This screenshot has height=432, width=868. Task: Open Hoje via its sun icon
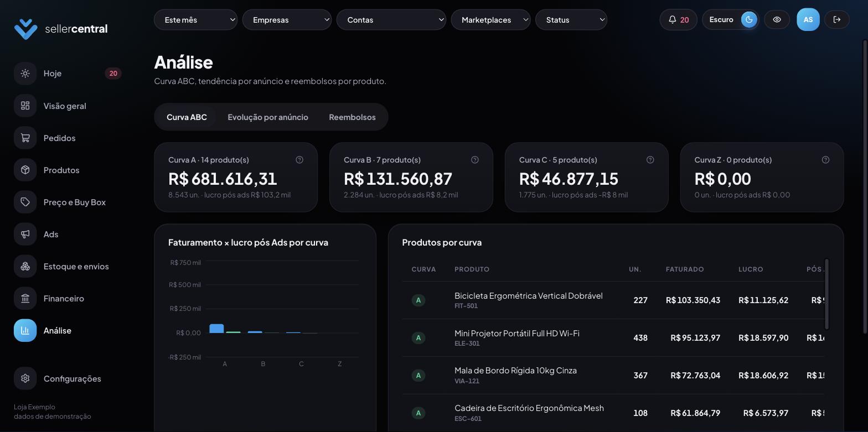[25, 74]
